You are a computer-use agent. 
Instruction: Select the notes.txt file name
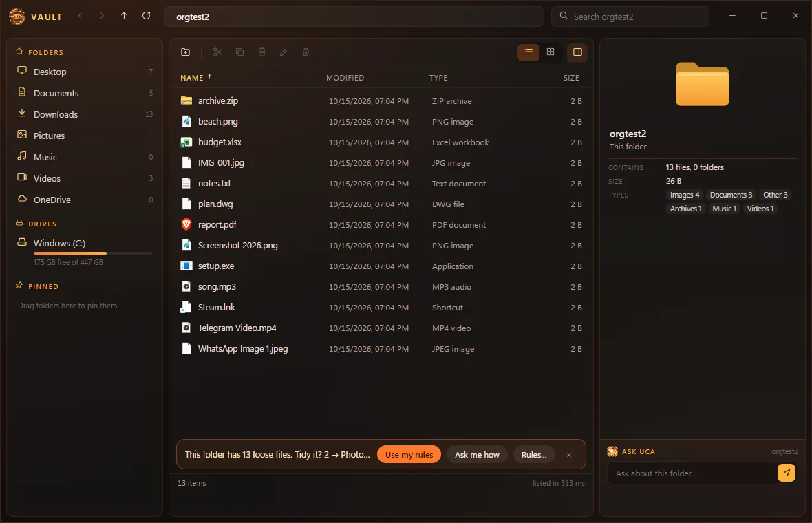(215, 183)
